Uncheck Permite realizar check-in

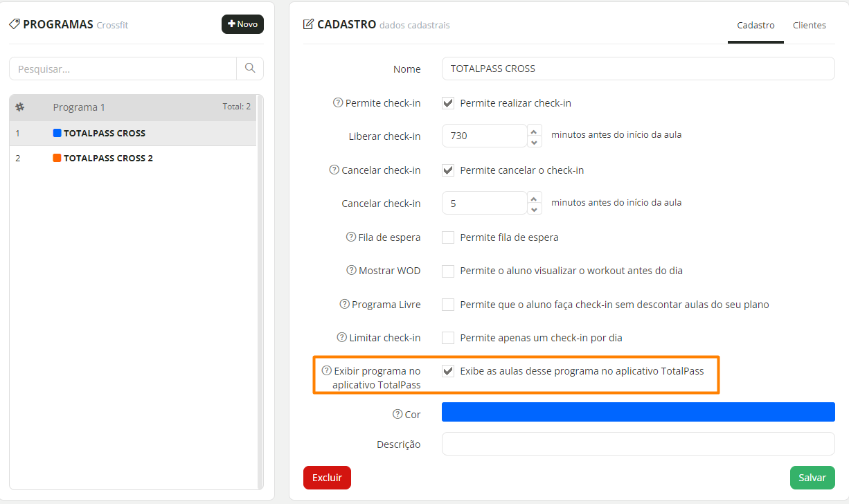pos(448,103)
